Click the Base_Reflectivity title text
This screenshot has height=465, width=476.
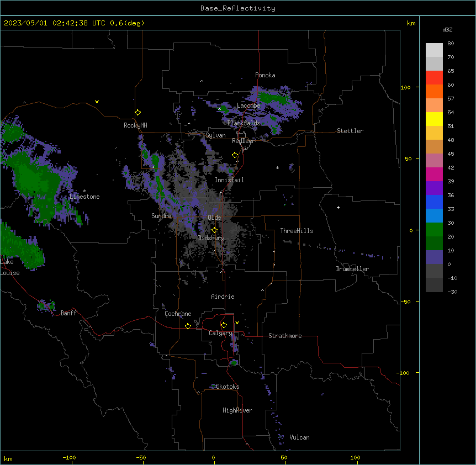(x=238, y=8)
